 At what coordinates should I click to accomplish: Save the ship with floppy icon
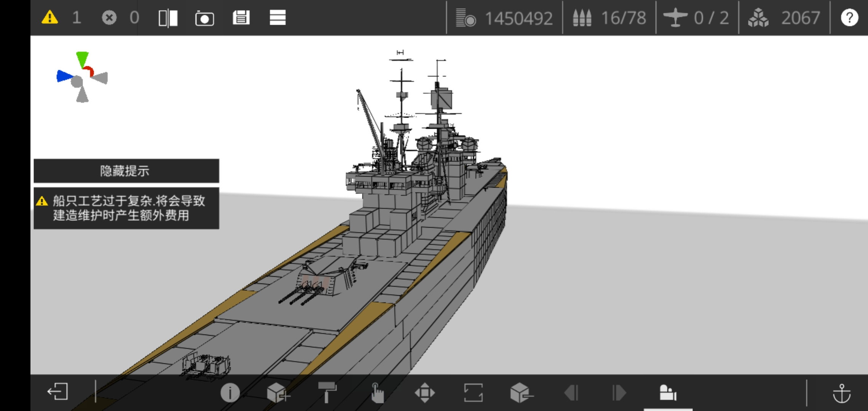pos(241,18)
